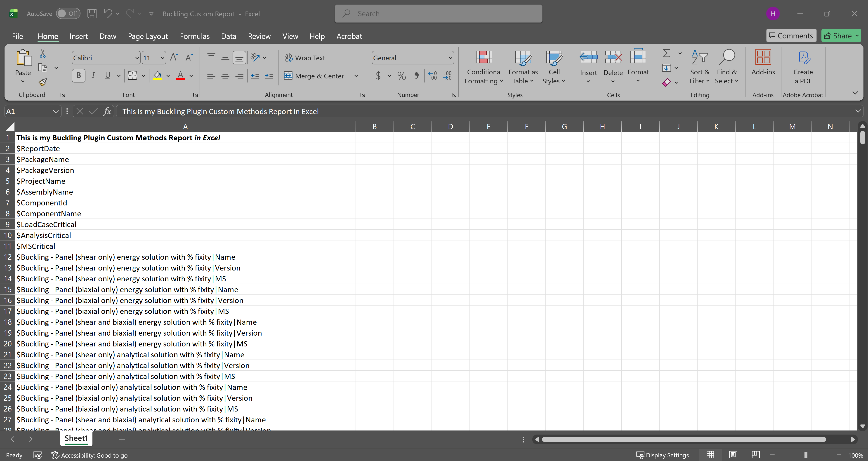Switch to Page Layout view in status bar

click(x=733, y=455)
